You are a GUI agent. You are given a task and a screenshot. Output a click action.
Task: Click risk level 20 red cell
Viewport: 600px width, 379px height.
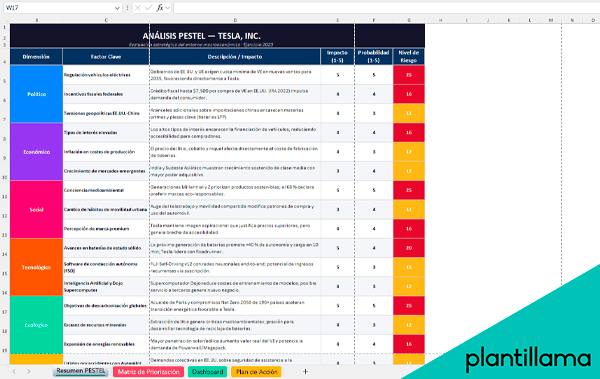[x=409, y=248]
